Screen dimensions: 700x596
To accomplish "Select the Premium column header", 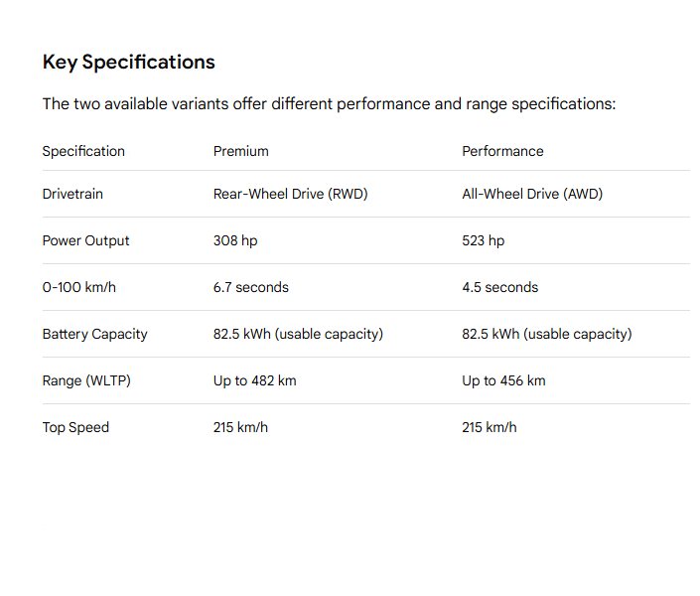I will tap(240, 151).
